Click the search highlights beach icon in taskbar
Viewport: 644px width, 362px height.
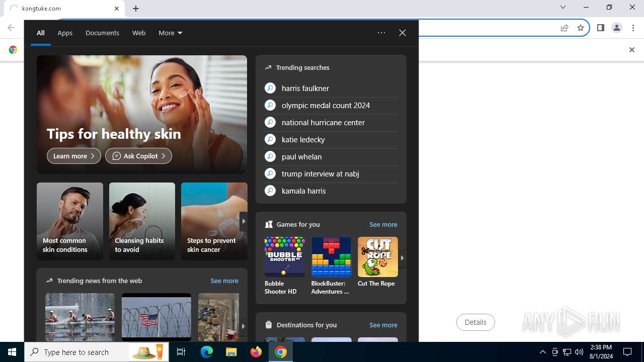pos(148,352)
